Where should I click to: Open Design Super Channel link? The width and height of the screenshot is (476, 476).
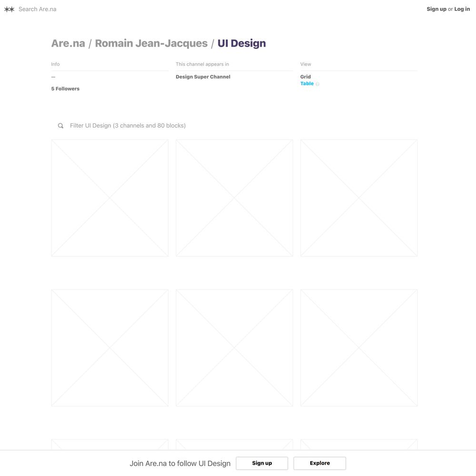click(203, 77)
